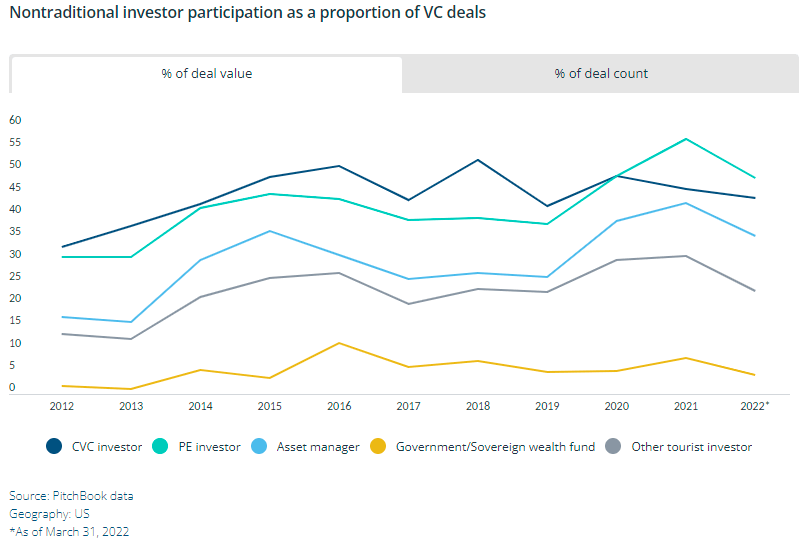Hide the Asset manager series via label
This screenshot has width=804, height=547.
(318, 447)
